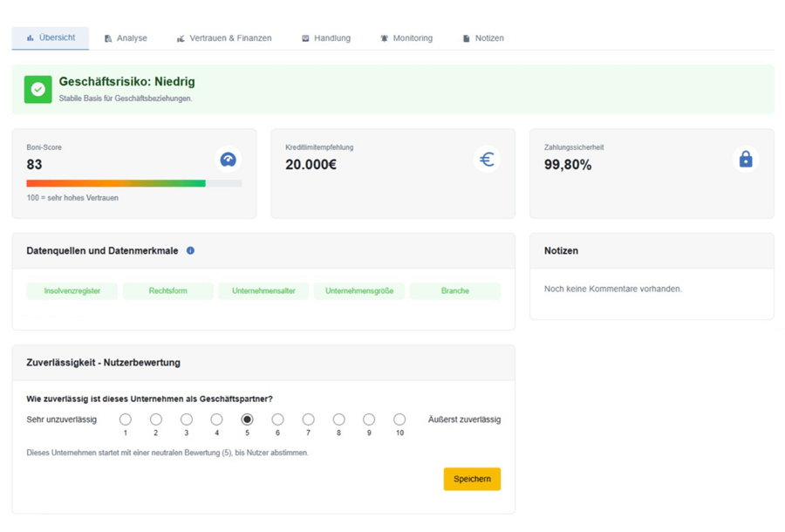Click the yellow Speichern button
The image size is (785, 532).
tap(472, 479)
